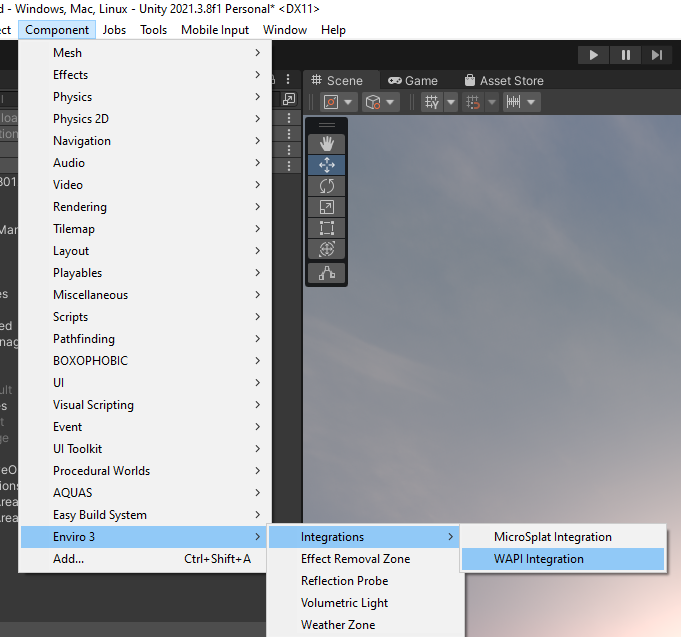Screen dimensions: 681x637
Task: Select the Transform tool
Action: (x=327, y=249)
